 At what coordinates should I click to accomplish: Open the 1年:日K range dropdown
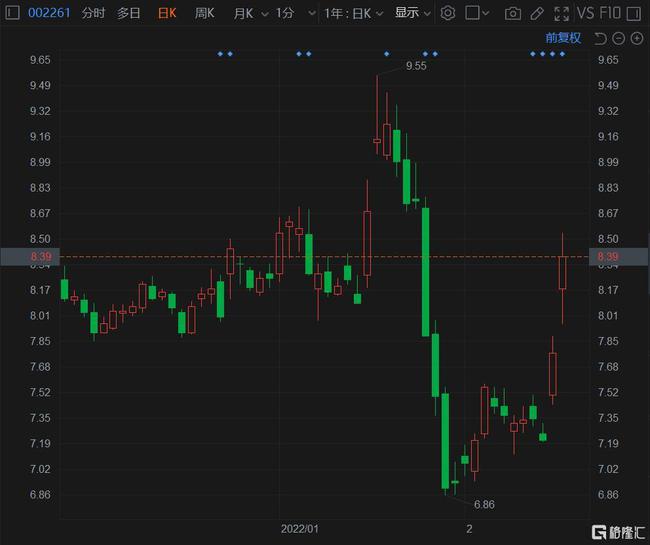(x=353, y=14)
